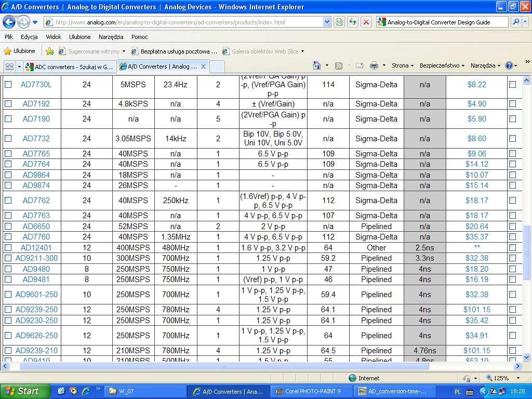
Task: Select the left checkbox for AD9864
Action: coord(8,175)
